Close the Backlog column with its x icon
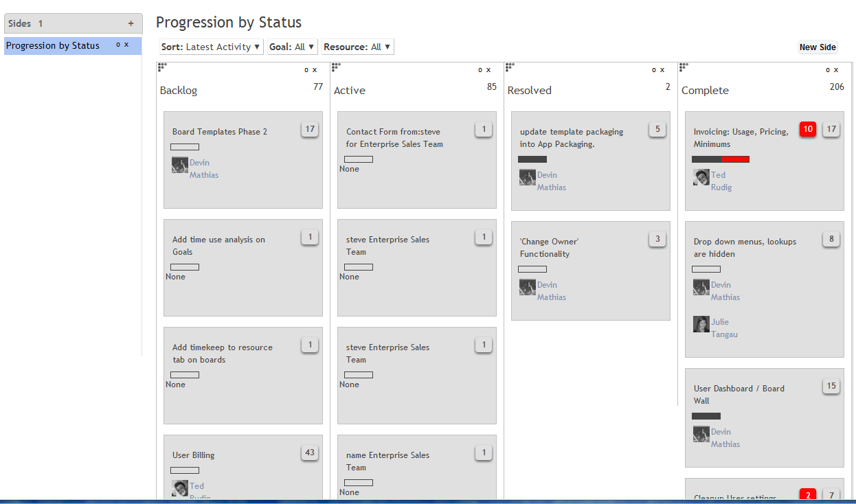856x504 pixels. coord(315,69)
